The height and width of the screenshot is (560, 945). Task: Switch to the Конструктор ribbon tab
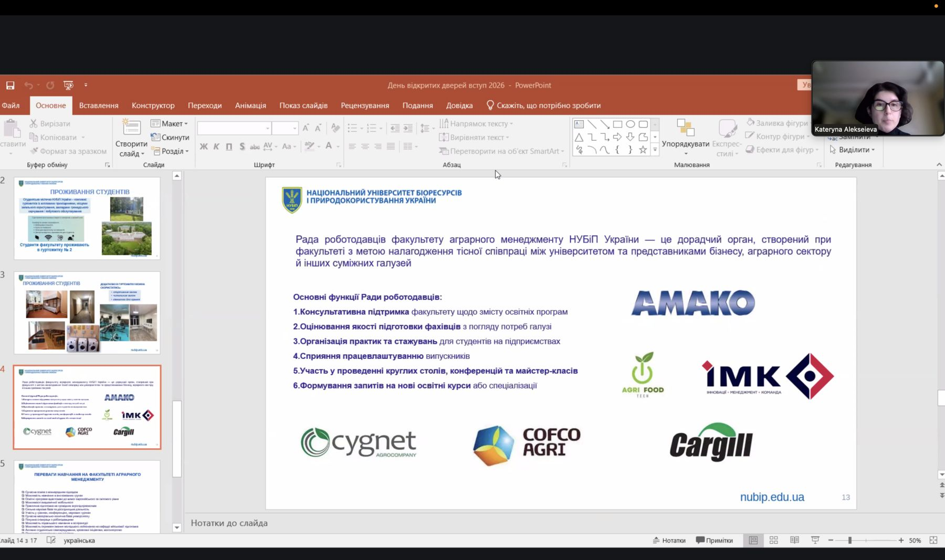tap(153, 105)
